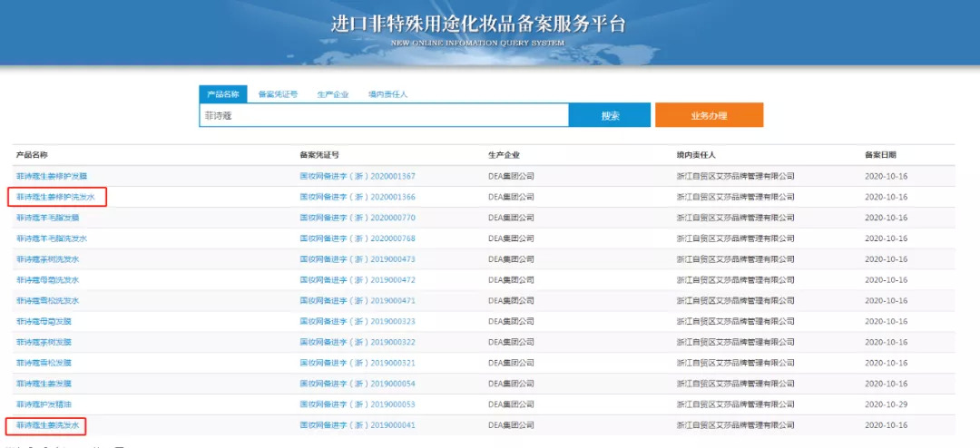
Task: Click the 生产企业 column header in table
Action: tap(504, 155)
